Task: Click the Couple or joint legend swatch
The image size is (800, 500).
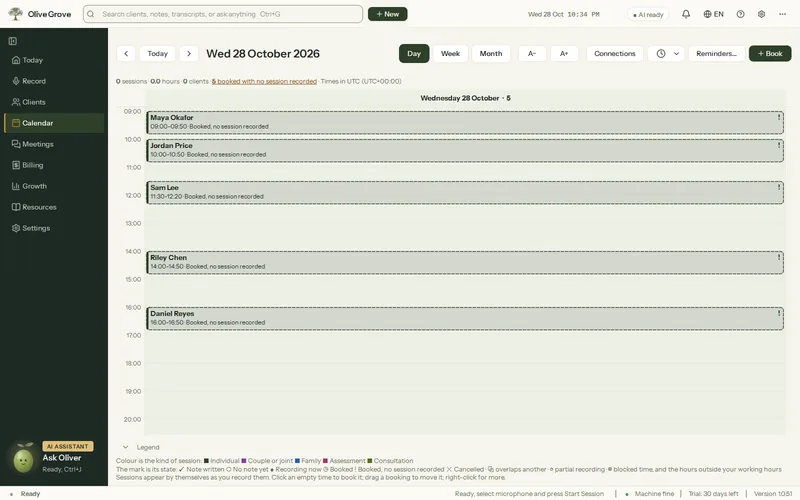Action: (x=244, y=461)
